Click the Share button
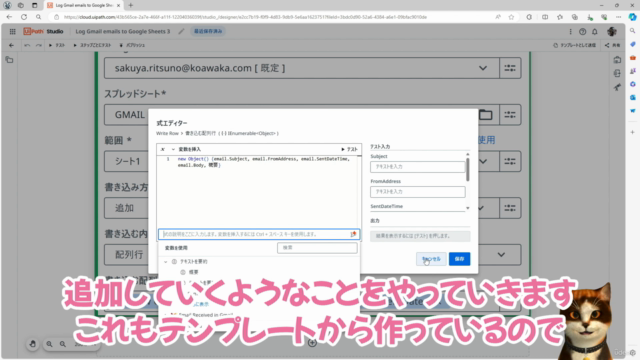640x360 pixels. tap(612, 45)
